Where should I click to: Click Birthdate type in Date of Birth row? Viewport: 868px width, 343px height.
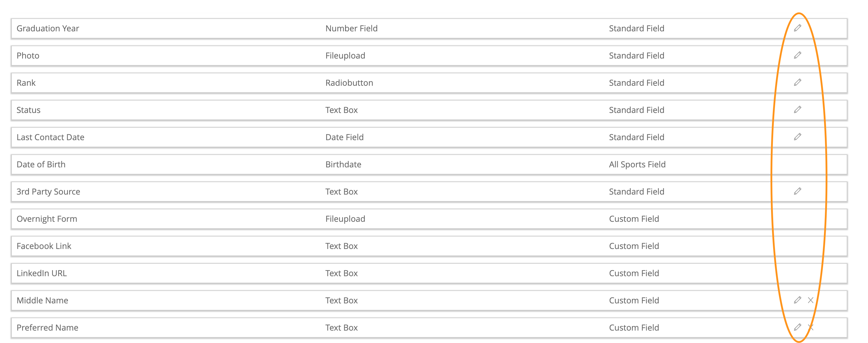(x=343, y=165)
